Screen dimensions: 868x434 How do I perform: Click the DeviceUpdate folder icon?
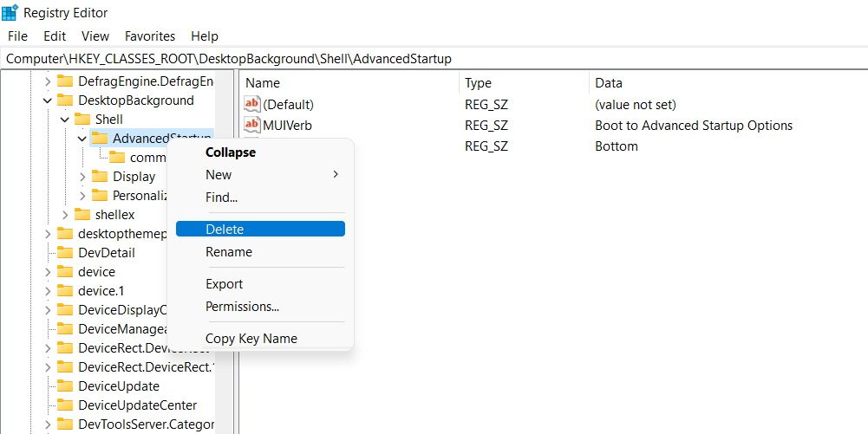point(65,386)
